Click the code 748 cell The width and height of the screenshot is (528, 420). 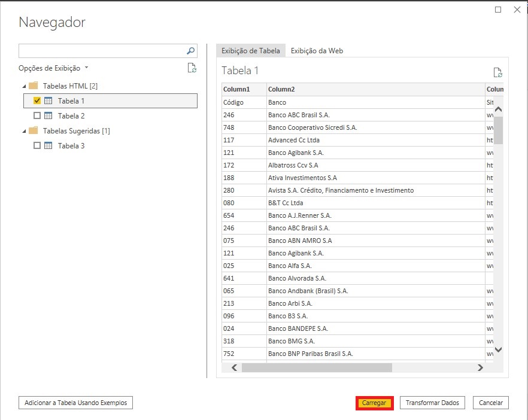coord(244,127)
